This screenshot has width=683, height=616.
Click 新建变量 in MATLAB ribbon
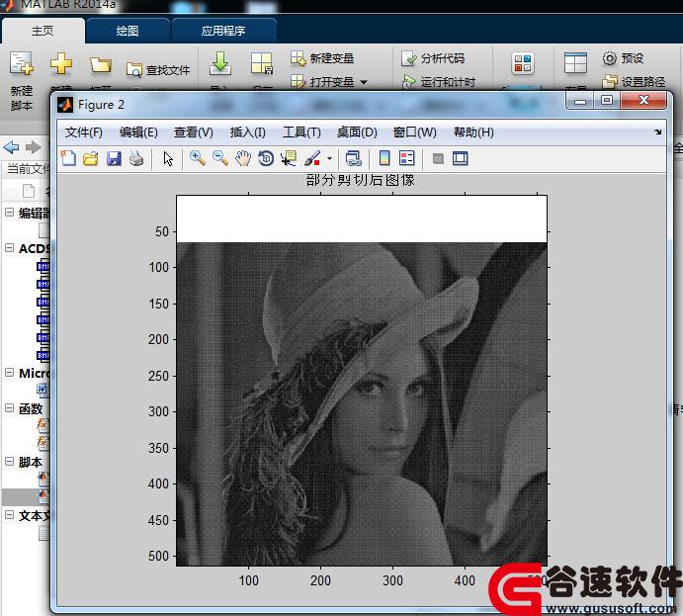tap(322, 58)
